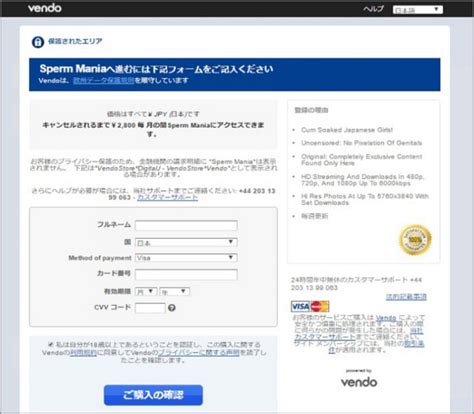Open the 利用規約 terms link
Image resolution: width=474 pixels, height=414 pixels.
(x=83, y=352)
